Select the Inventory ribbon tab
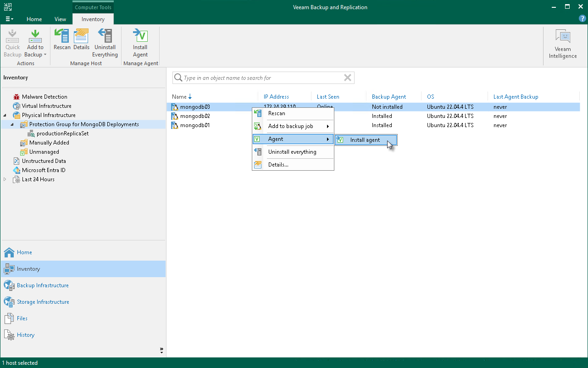 93,19
